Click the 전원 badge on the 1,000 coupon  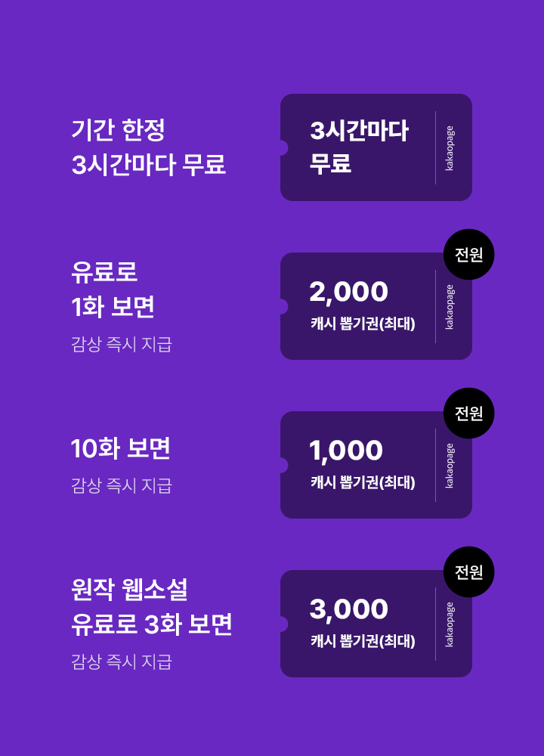(468, 414)
